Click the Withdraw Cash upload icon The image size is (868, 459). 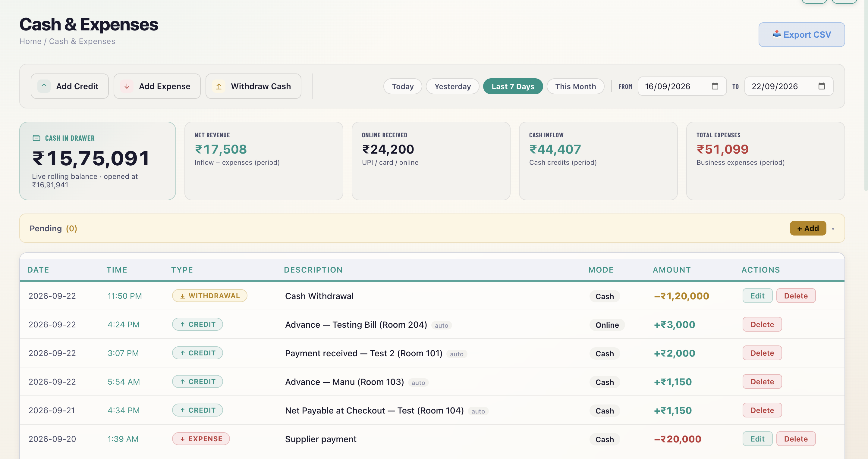219,86
